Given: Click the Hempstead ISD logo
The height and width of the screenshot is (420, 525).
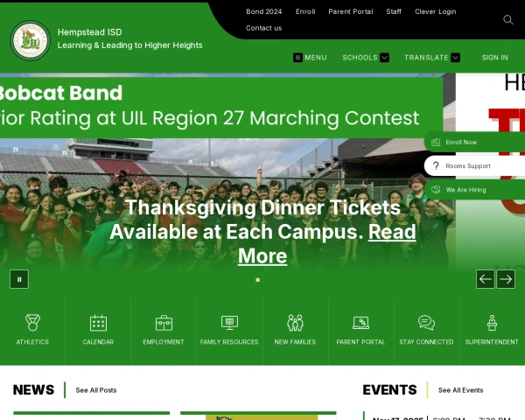Looking at the screenshot, I should coord(31,40).
